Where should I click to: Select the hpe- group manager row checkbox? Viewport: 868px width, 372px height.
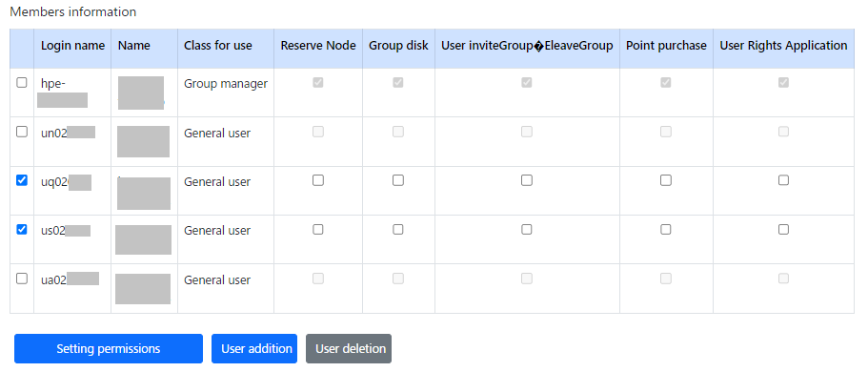(x=22, y=83)
